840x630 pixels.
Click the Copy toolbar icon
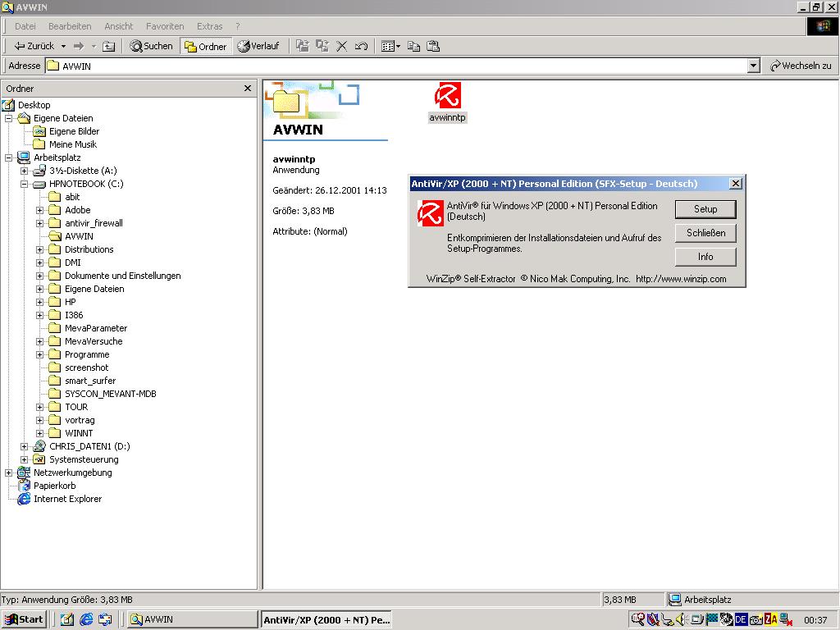click(413, 47)
